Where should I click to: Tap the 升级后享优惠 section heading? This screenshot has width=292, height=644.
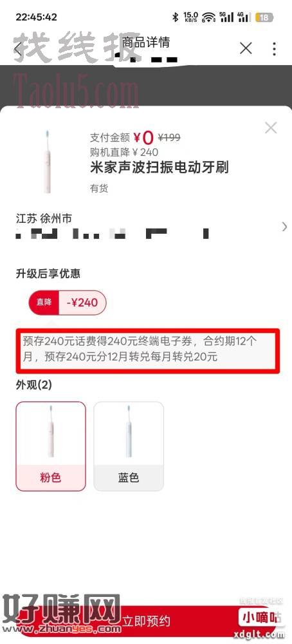click(48, 274)
